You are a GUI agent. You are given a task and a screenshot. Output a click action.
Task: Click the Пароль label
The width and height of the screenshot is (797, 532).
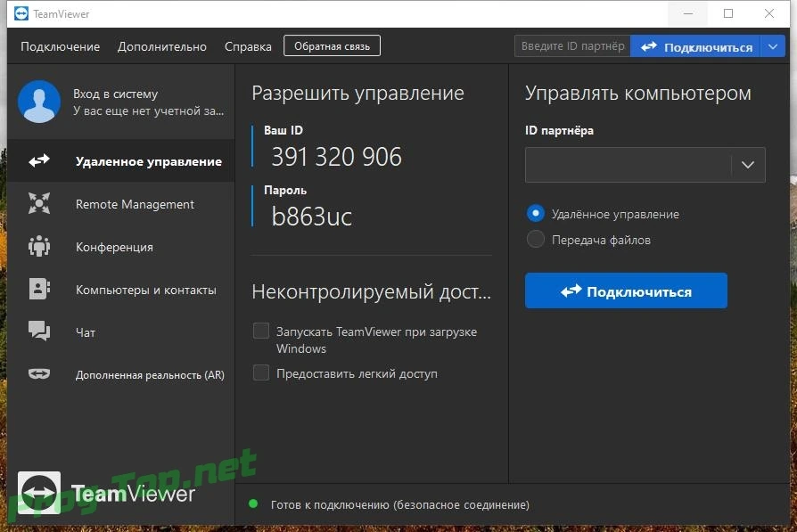coord(285,190)
